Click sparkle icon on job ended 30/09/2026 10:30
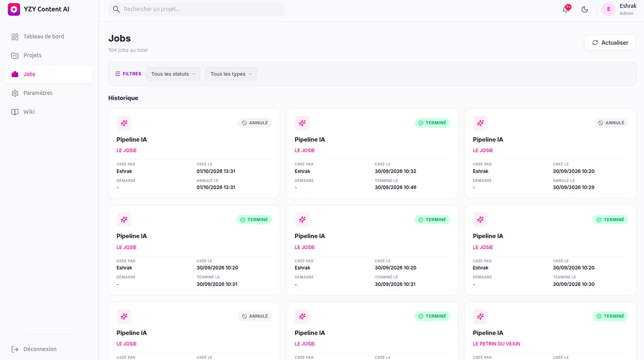 480,220
